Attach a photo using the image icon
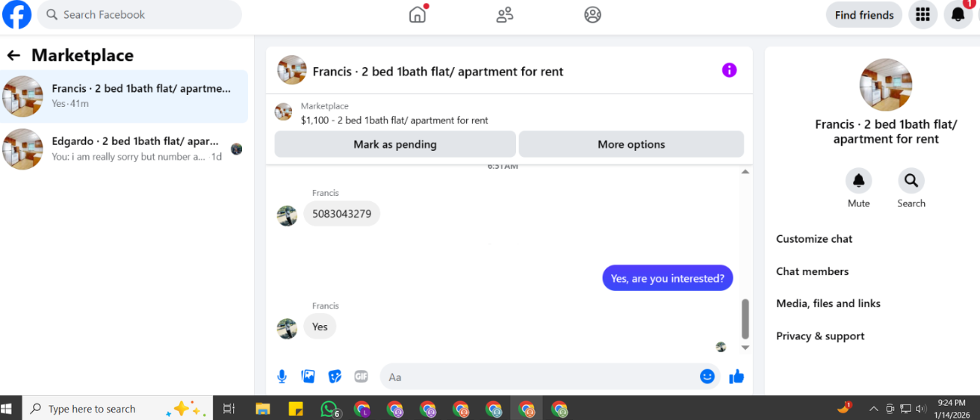 point(308,377)
